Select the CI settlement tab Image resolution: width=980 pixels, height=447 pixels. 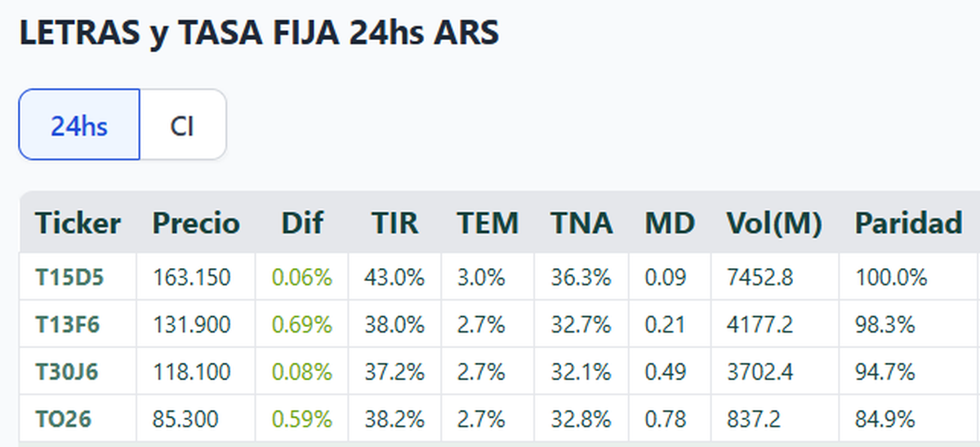(x=182, y=125)
